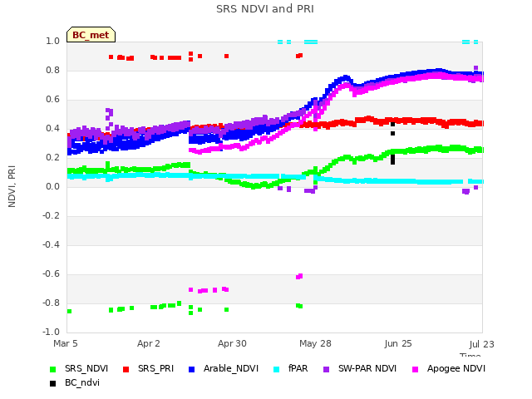The width and height of the screenshot is (532, 399).
Task: Toggle BC_ndvi legend entry
Action: pos(75,383)
